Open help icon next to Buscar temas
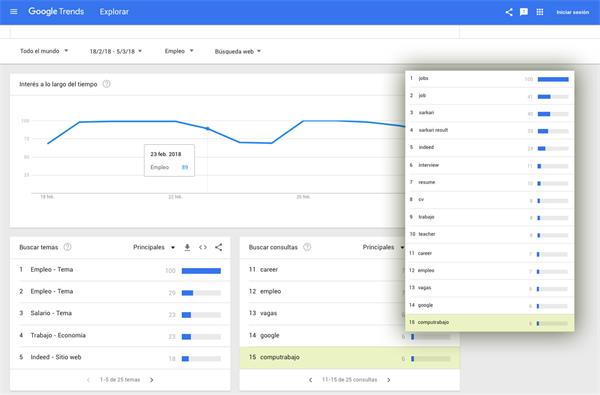This screenshot has height=395, width=600. pos(67,247)
